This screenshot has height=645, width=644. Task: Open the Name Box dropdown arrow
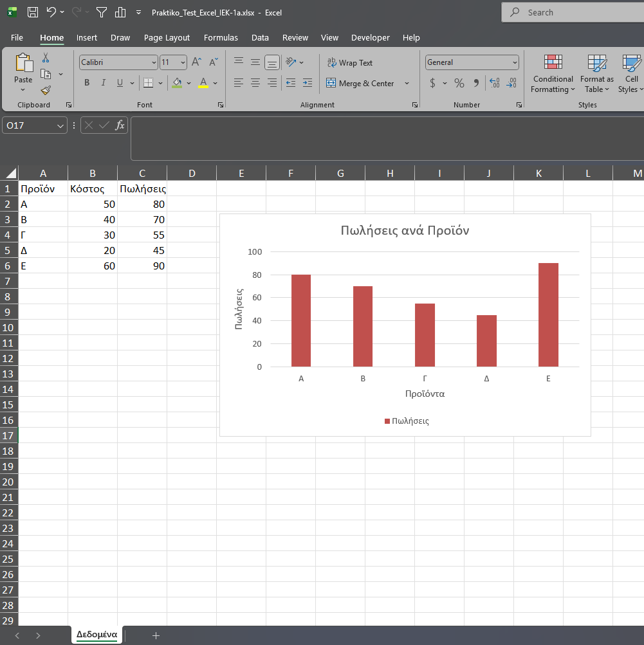pos(61,125)
